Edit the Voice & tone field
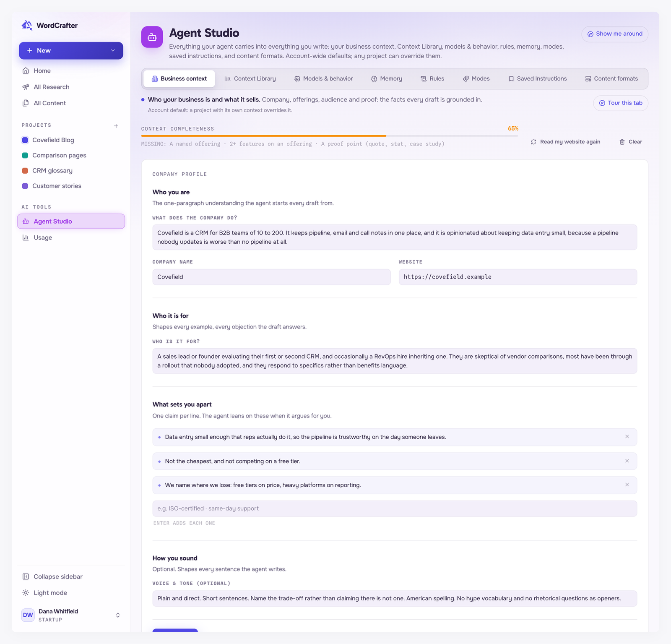This screenshot has height=644, width=671. coord(395,598)
